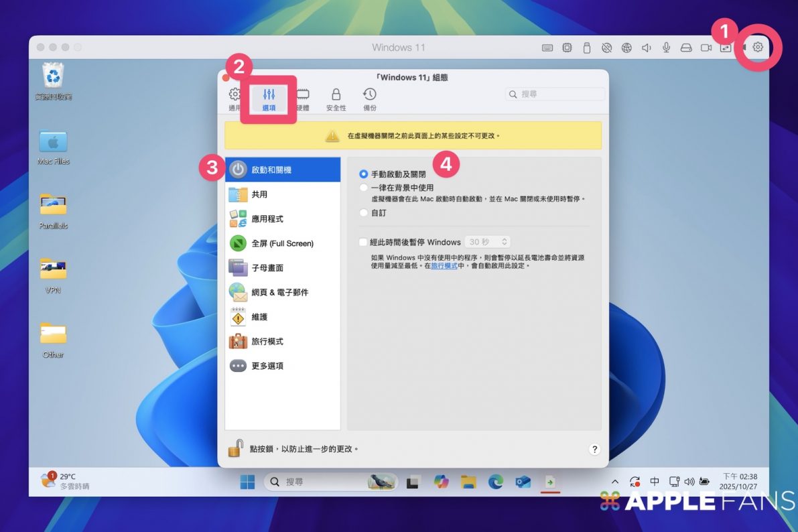Click the network globe icon in toolbar
Viewport: 798px width, 532px height.
(626, 48)
